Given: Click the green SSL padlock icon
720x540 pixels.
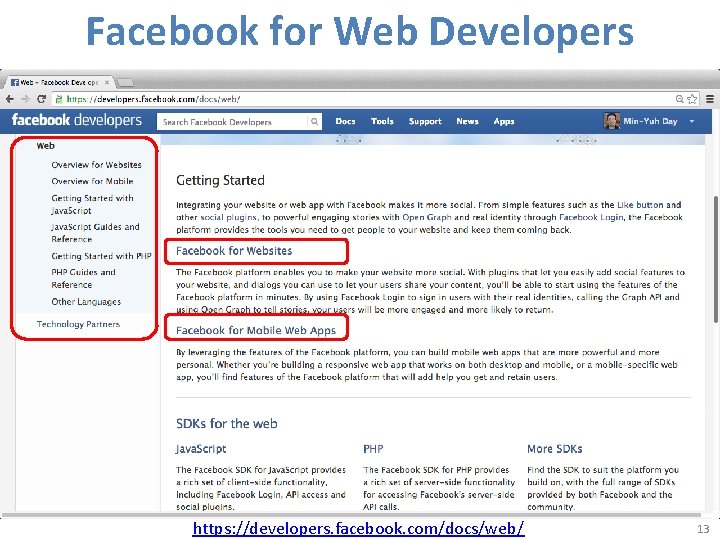Looking at the screenshot, I should (x=59, y=99).
